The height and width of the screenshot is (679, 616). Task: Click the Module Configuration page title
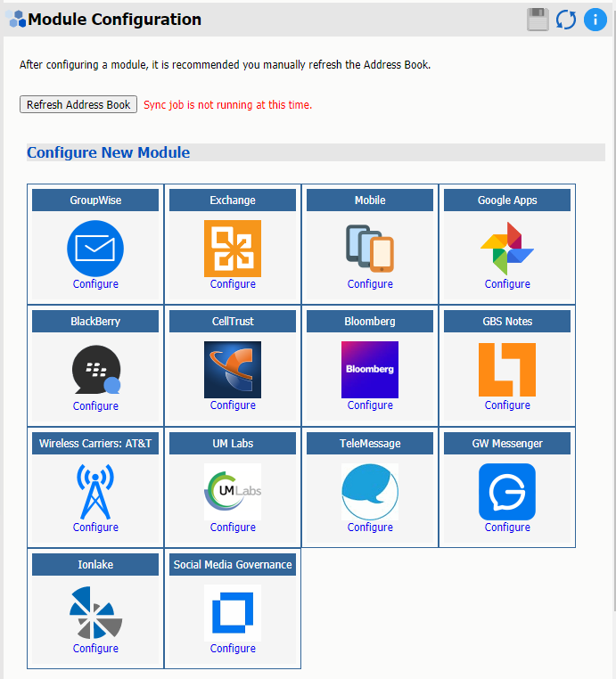114,20
